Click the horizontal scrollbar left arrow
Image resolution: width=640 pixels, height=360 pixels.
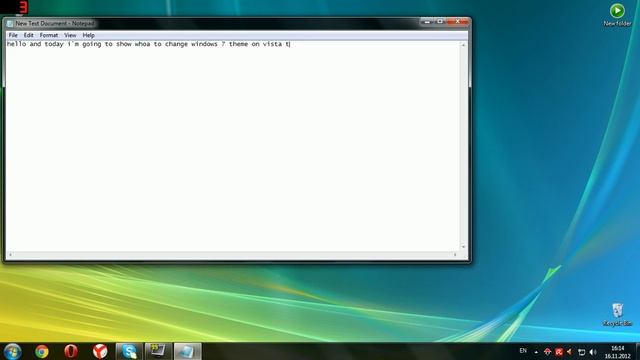[x=10, y=254]
